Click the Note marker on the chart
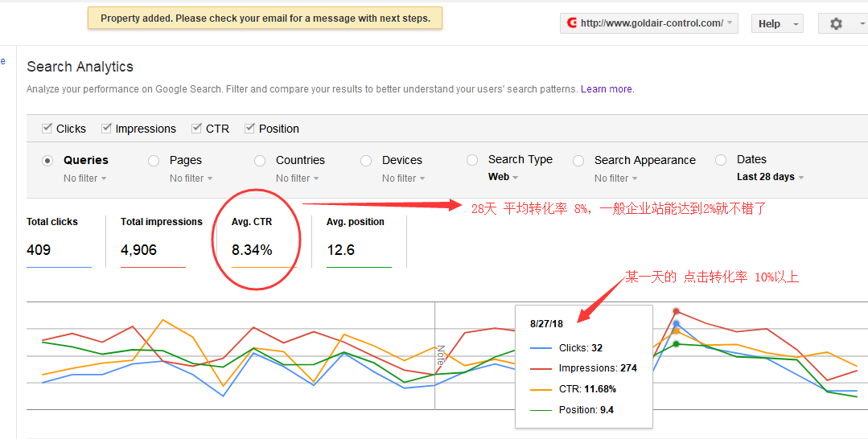Viewport: 868px width, 439px height. click(x=440, y=355)
